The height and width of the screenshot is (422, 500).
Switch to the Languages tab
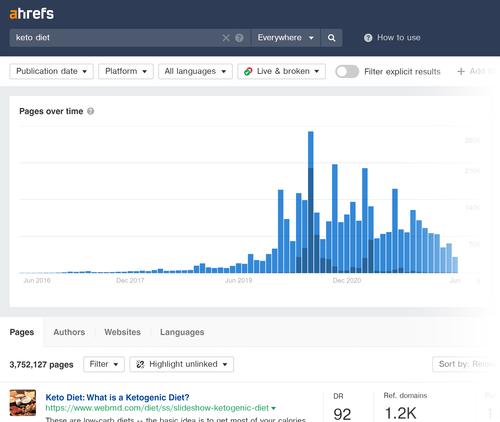182,332
